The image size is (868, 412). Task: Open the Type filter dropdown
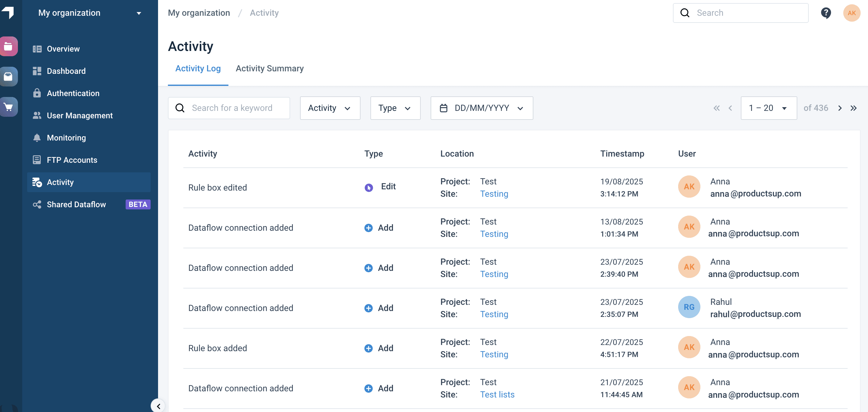395,108
